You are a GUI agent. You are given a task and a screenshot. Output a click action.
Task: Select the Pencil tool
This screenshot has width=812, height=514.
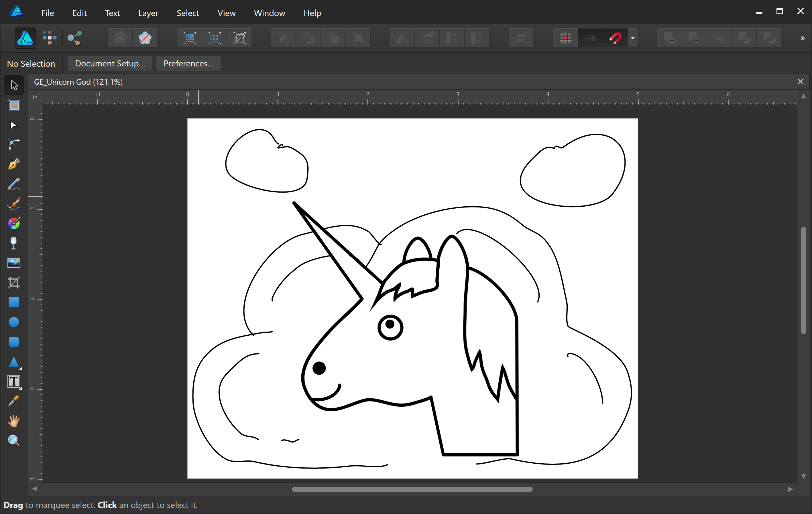pyautogui.click(x=14, y=184)
